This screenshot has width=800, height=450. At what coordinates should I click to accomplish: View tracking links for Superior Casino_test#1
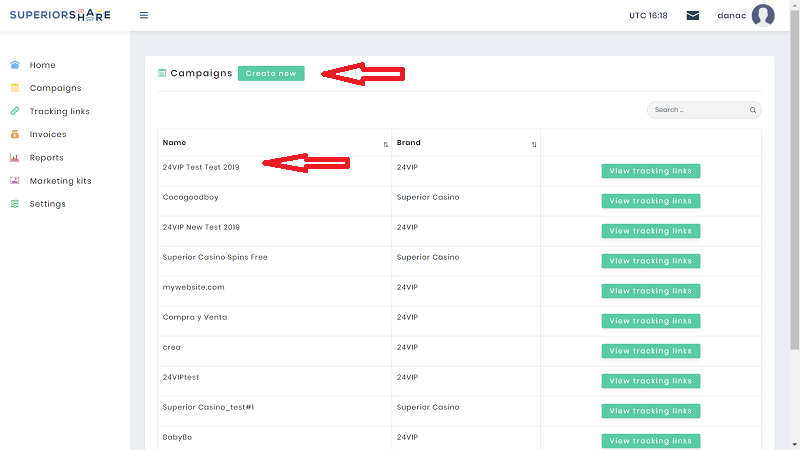(651, 411)
